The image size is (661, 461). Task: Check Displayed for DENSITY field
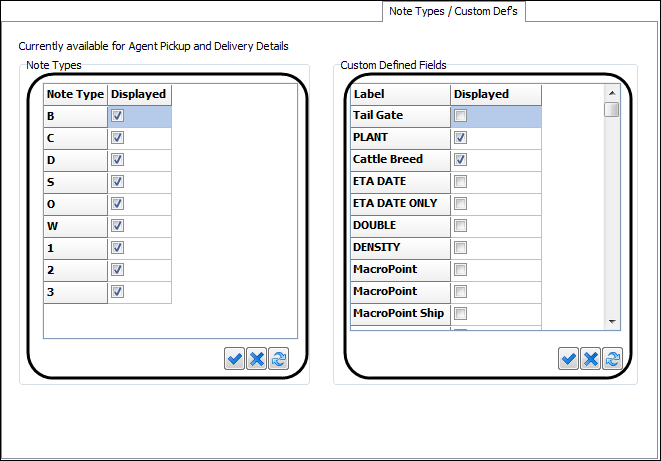460,247
